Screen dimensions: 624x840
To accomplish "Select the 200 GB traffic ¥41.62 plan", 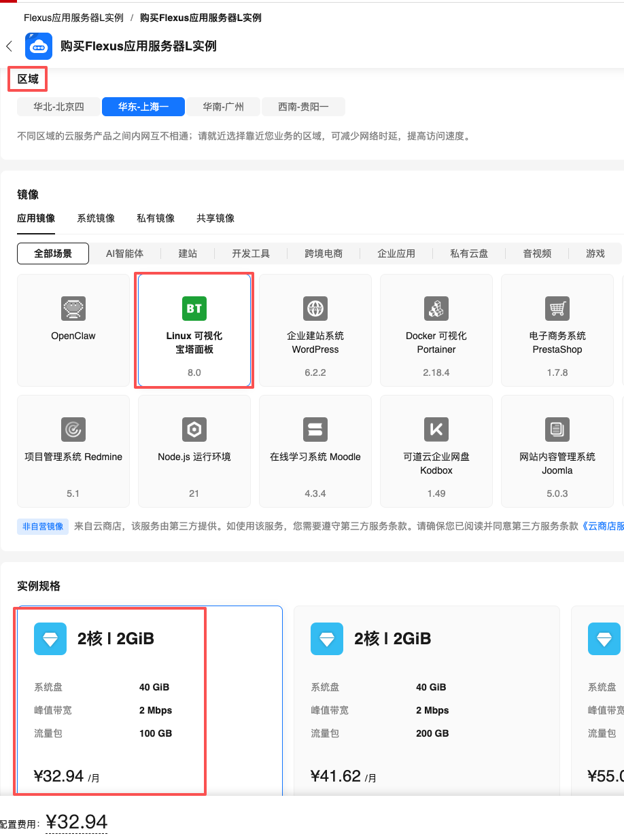I will pos(427,701).
